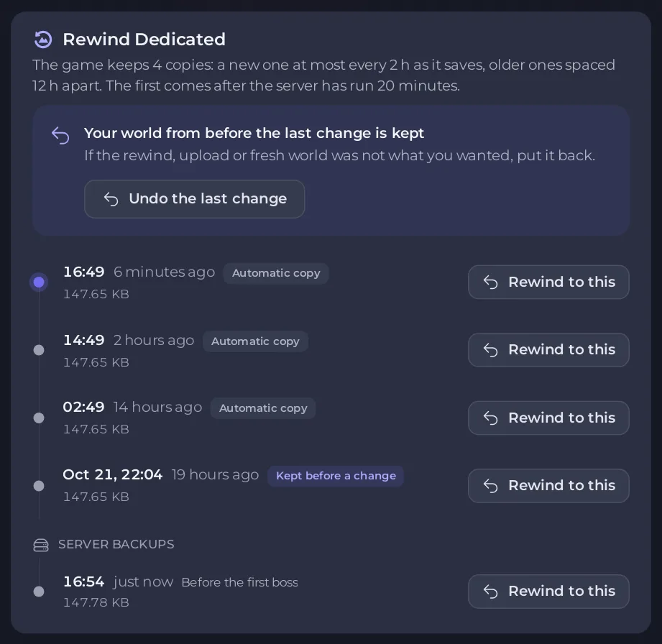The height and width of the screenshot is (644, 662).
Task: Click the Kept before a change badge
Action: pos(336,476)
